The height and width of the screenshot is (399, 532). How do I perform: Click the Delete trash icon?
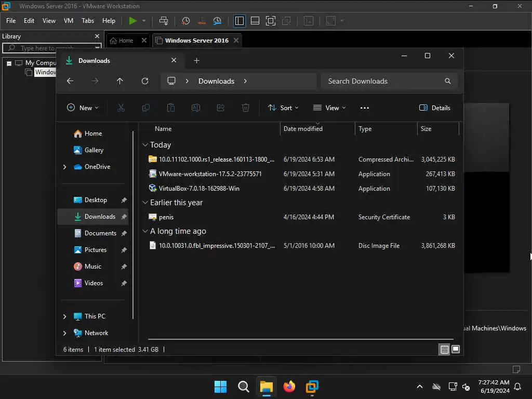(246, 108)
